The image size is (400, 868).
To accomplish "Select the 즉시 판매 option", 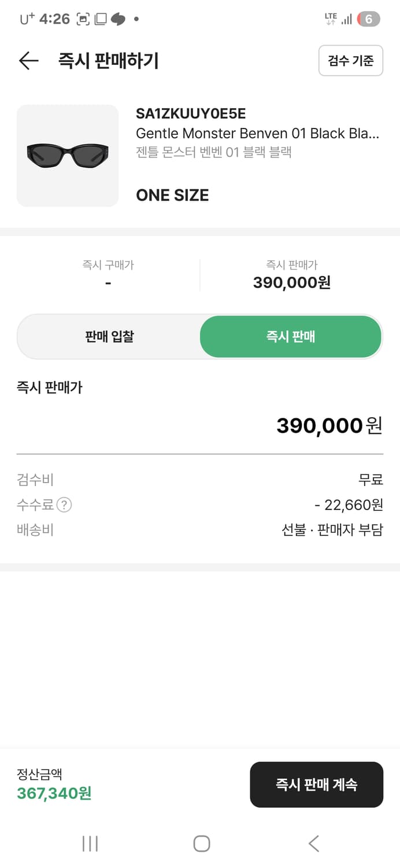I will (291, 337).
